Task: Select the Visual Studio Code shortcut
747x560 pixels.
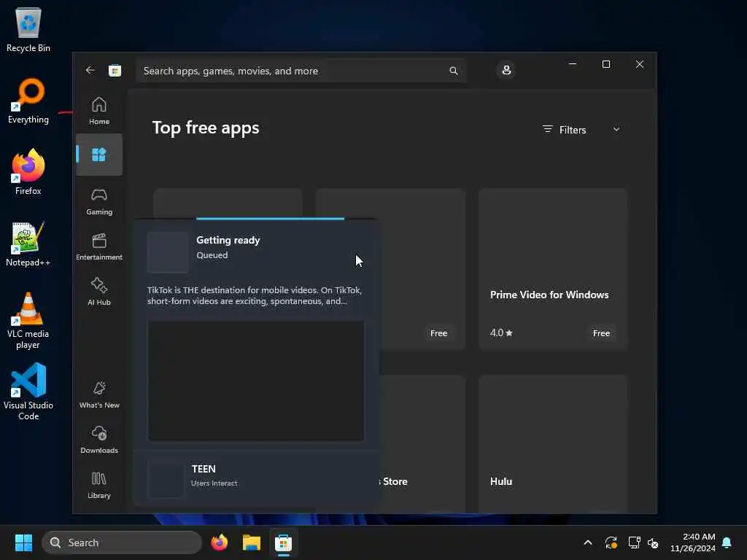Action: 28,392
